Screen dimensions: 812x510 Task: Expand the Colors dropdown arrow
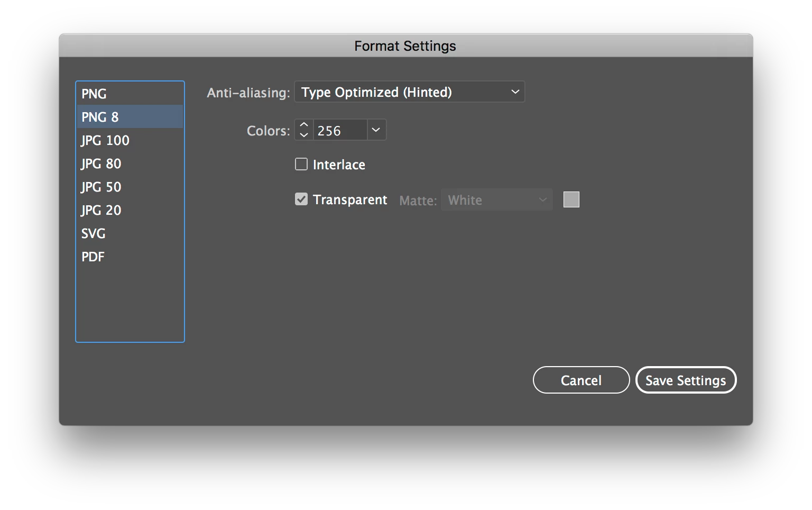tap(376, 130)
